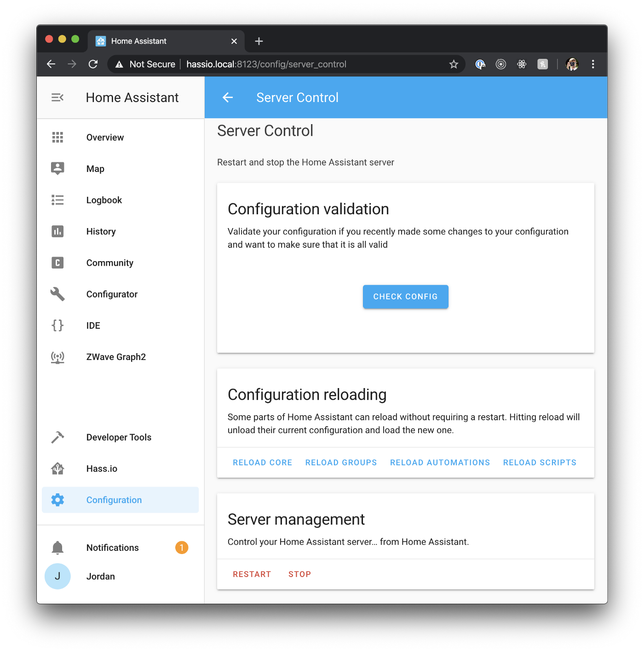The image size is (644, 652).
Task: Open the Community panel icon
Action: [x=57, y=263]
